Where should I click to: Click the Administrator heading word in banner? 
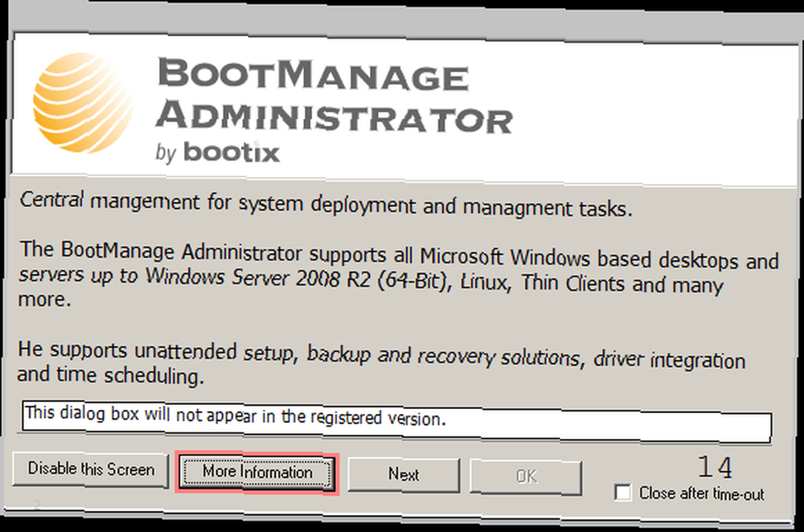point(334,117)
